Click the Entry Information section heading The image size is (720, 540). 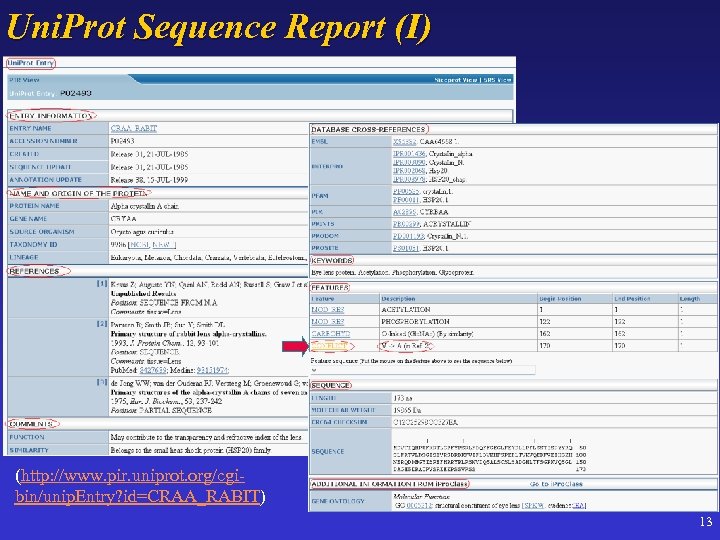click(x=51, y=116)
